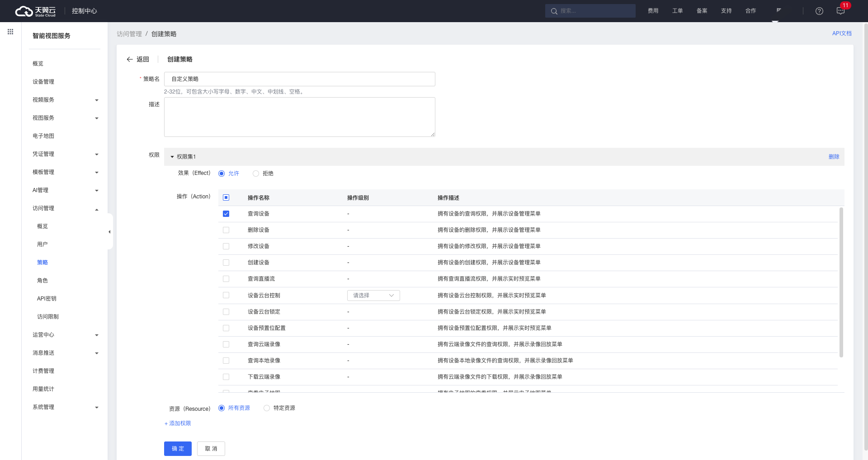Open the apps grid menu icon
The image size is (868, 460).
click(10, 32)
